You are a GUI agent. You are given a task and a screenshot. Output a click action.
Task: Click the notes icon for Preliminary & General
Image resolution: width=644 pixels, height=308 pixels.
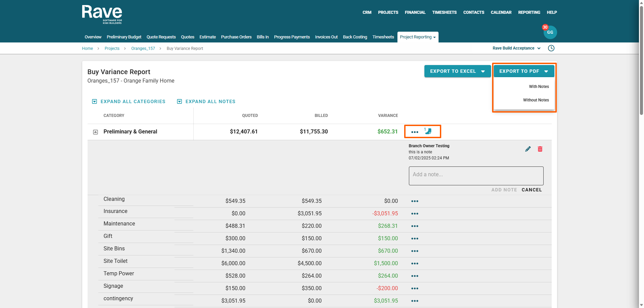click(428, 131)
